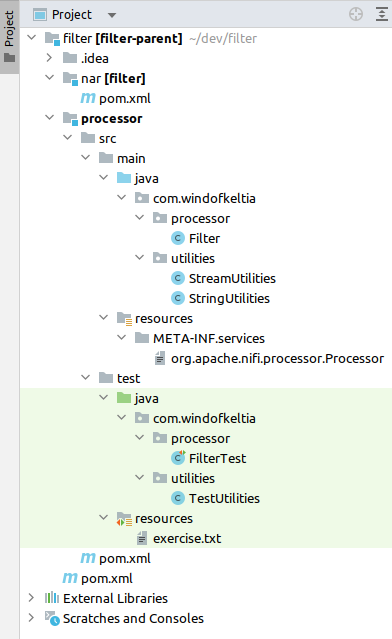Screen dimensions: 392x639
Task: Expand External Libraries node
Action: click(x=31, y=598)
